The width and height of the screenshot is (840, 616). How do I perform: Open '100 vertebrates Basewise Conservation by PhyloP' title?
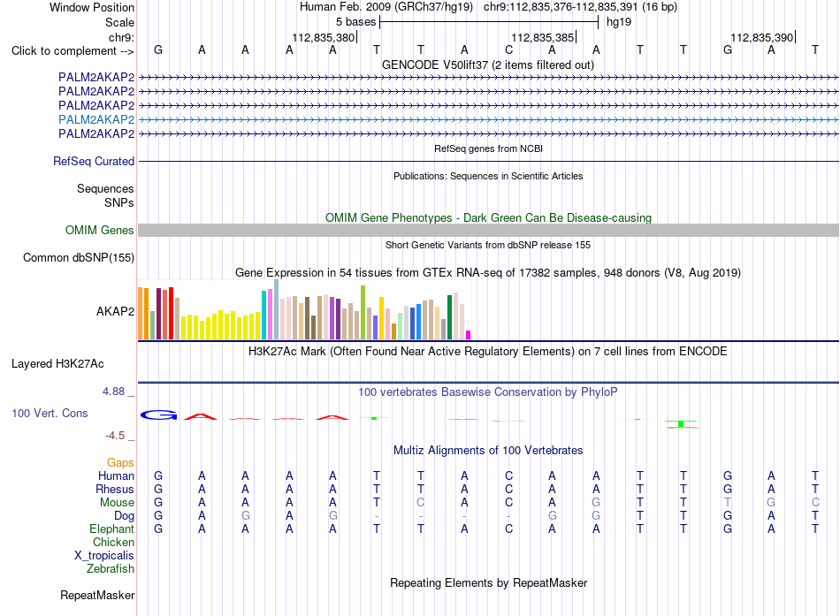488,392
